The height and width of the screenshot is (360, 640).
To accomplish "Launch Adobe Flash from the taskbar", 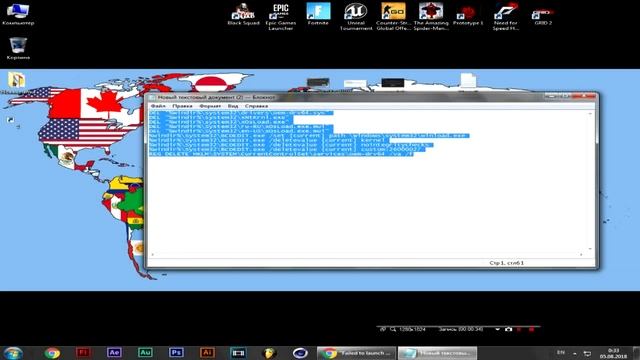I will coord(83,353).
